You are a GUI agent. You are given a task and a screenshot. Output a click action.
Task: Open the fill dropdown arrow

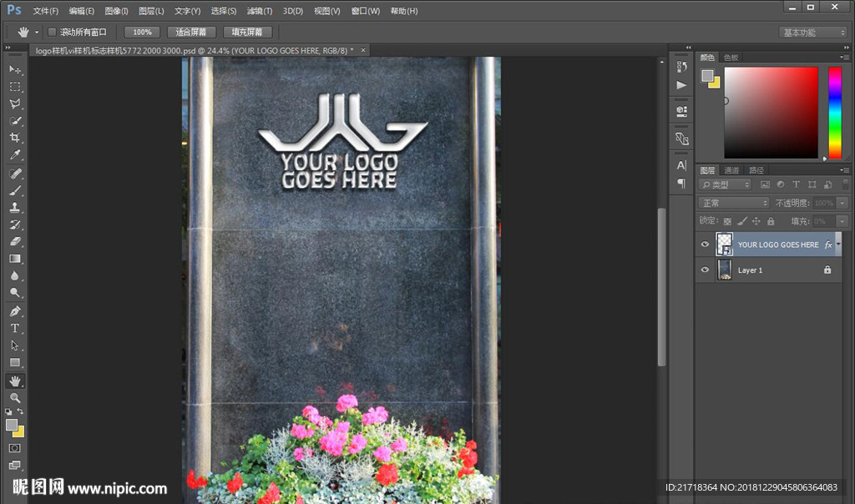click(842, 221)
